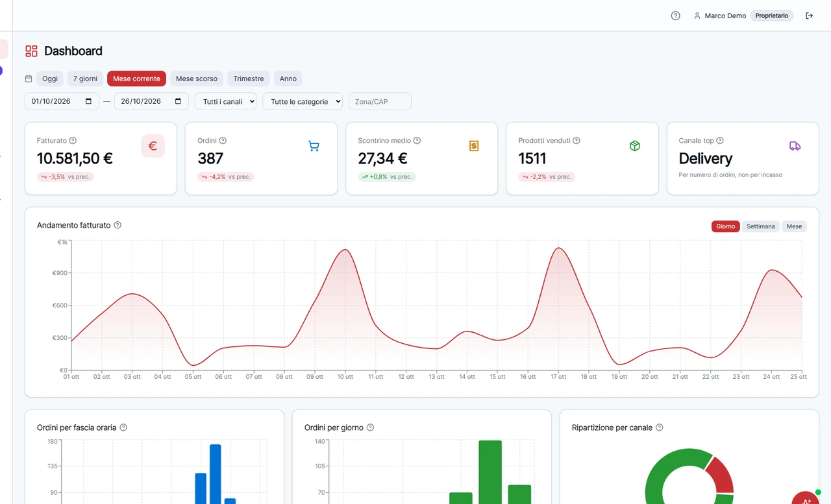The height and width of the screenshot is (504, 831).
Task: Select the Anno period filter
Action: tap(288, 78)
